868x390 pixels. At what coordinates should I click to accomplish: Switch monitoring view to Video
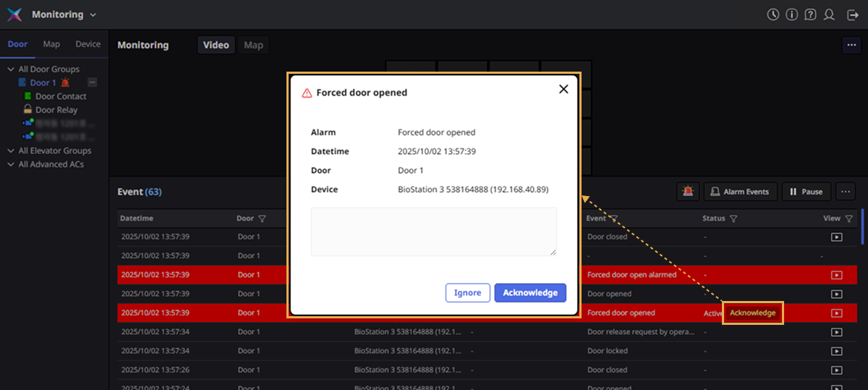coord(216,45)
